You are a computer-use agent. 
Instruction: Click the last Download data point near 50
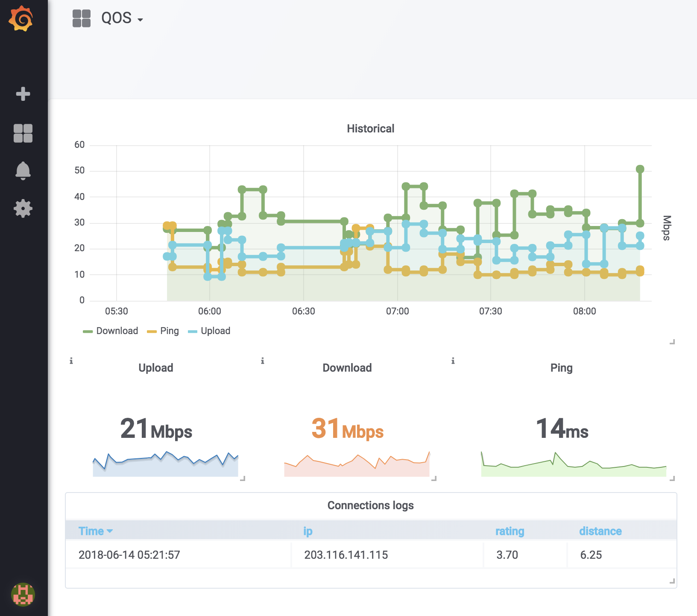pos(640,169)
